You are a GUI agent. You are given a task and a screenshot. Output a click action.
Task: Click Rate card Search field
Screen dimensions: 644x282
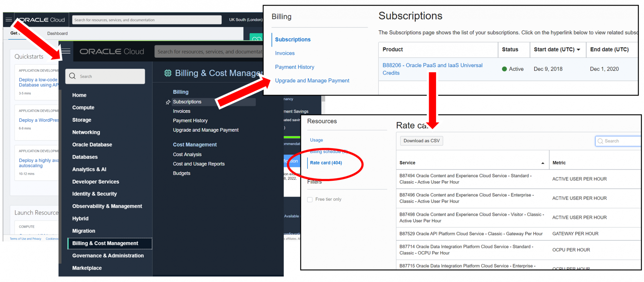click(618, 141)
